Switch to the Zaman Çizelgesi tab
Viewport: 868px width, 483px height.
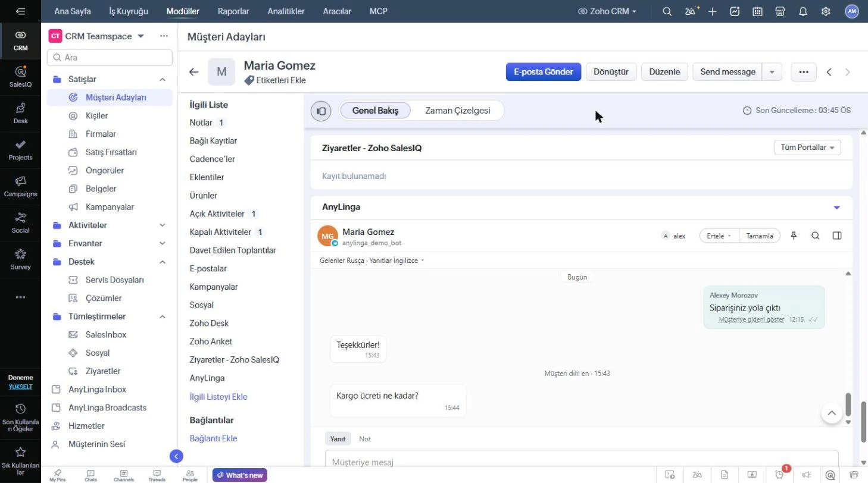pyautogui.click(x=458, y=111)
